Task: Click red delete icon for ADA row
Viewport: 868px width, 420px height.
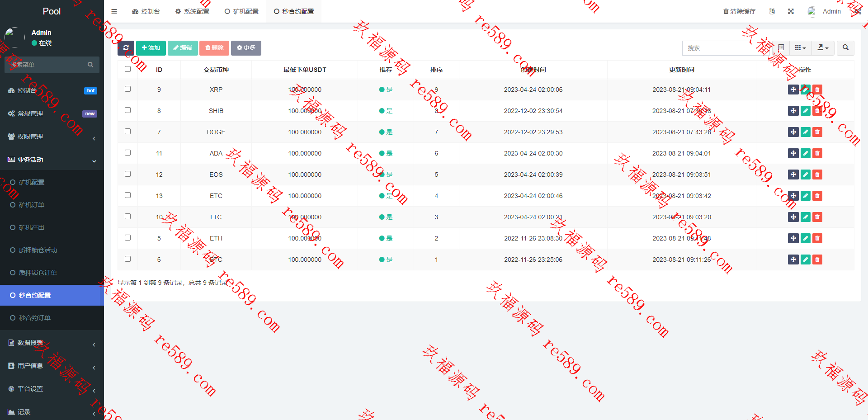Action: (817, 153)
